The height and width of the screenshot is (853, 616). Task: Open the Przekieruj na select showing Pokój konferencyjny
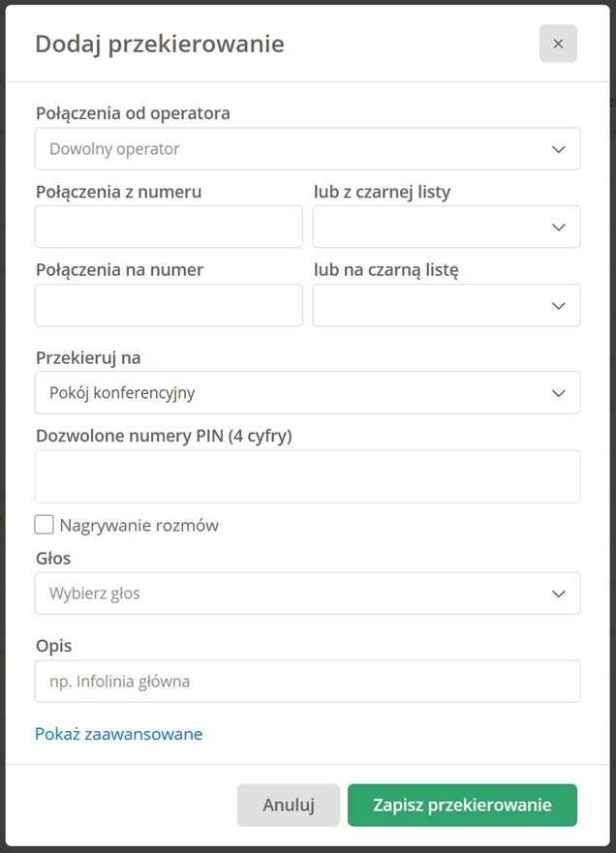tap(307, 393)
